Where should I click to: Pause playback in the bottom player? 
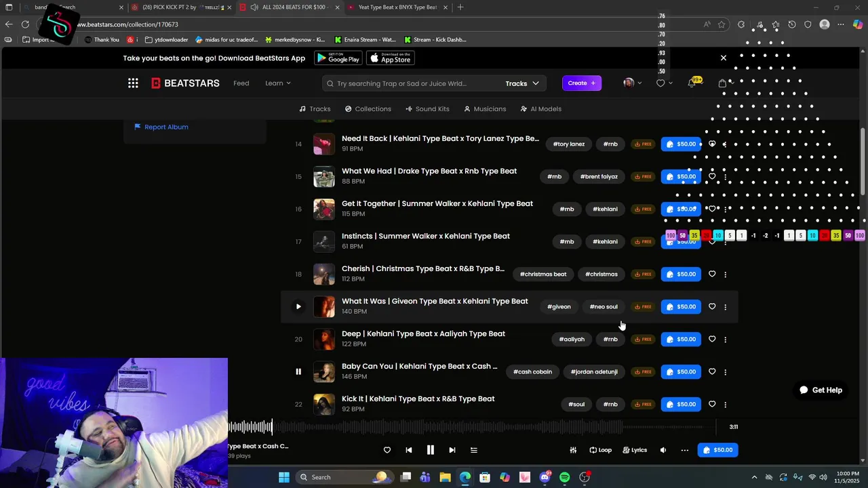click(430, 450)
